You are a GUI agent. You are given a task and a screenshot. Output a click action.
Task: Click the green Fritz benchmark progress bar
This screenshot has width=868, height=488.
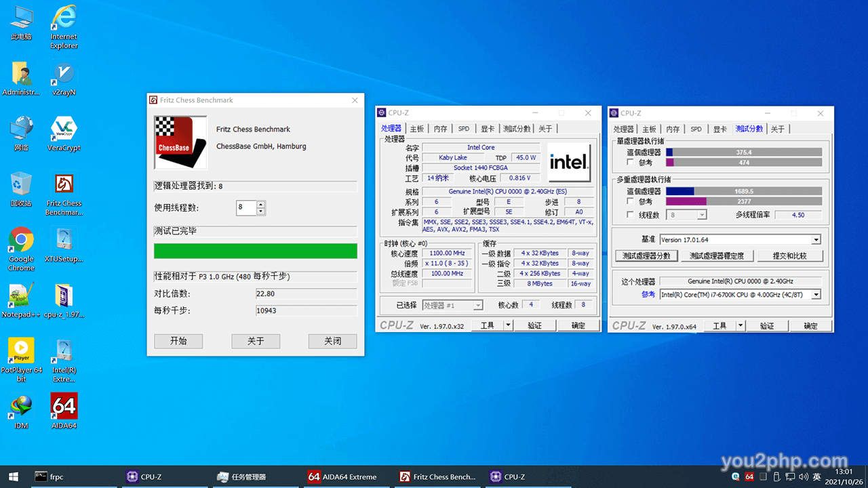tap(256, 251)
